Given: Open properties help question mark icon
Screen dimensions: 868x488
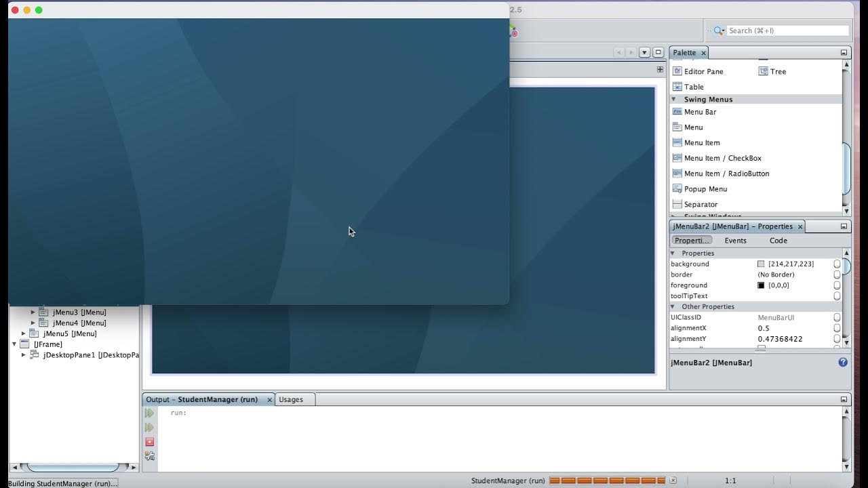Looking at the screenshot, I should tap(843, 363).
